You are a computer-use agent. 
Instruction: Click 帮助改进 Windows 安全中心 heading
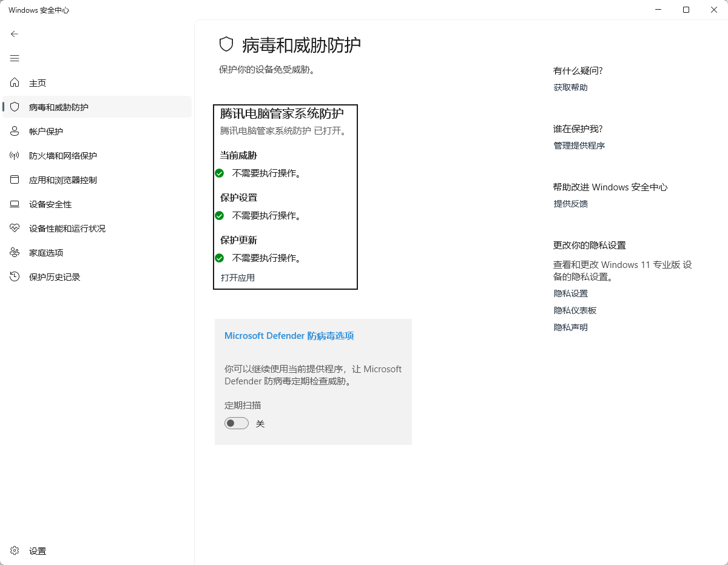[610, 187]
